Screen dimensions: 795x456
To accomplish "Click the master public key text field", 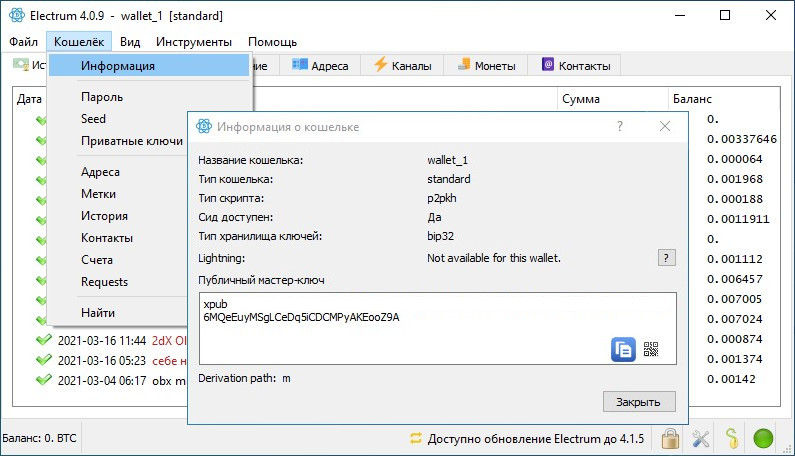I will coord(438,328).
